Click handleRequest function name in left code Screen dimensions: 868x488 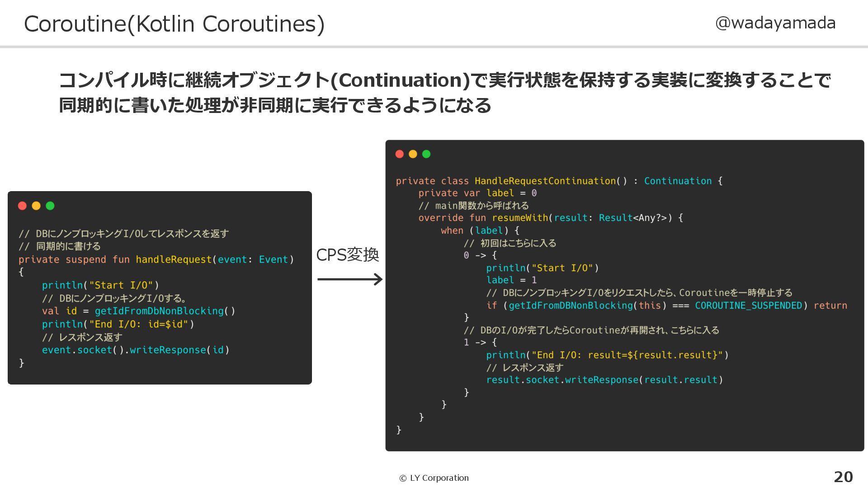[x=174, y=259]
